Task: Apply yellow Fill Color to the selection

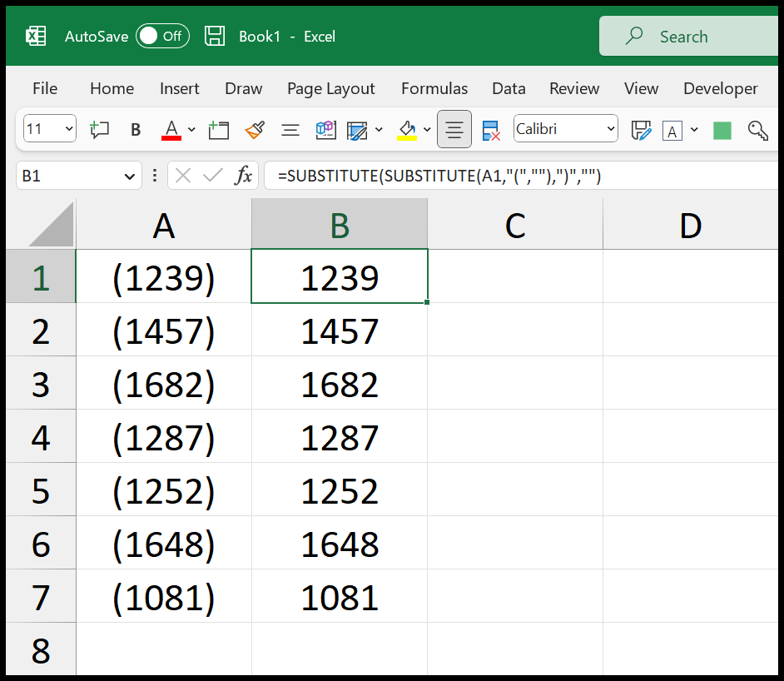Action: tap(405, 130)
